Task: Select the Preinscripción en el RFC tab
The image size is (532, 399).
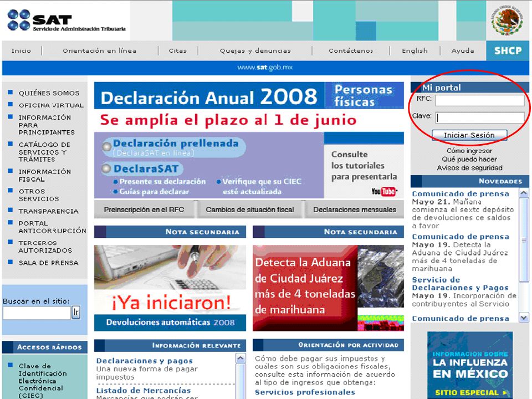Action: 144,209
